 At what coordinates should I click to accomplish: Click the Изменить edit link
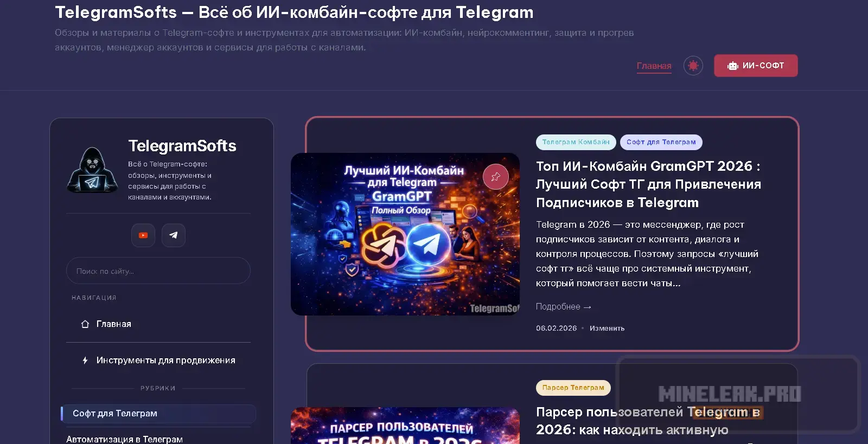[x=607, y=329]
